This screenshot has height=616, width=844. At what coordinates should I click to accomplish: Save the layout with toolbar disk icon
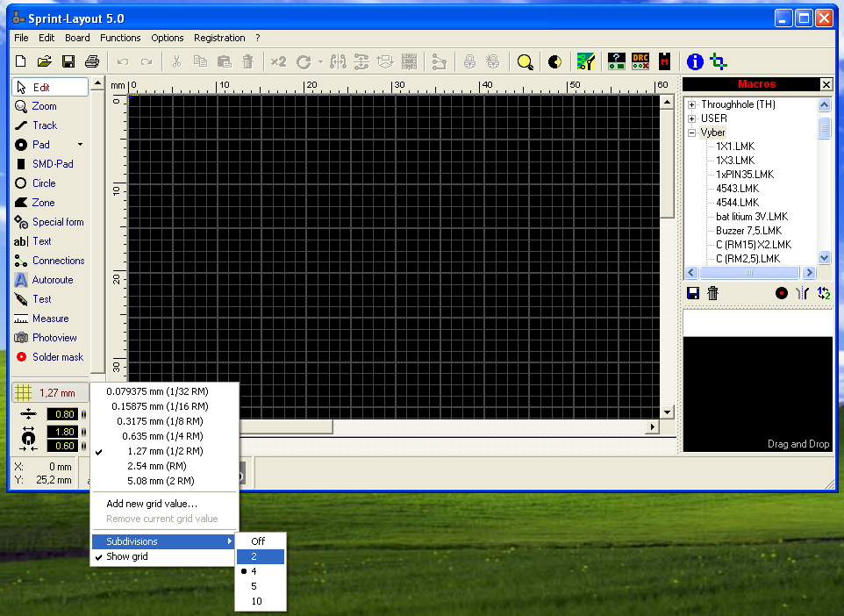pos(68,61)
